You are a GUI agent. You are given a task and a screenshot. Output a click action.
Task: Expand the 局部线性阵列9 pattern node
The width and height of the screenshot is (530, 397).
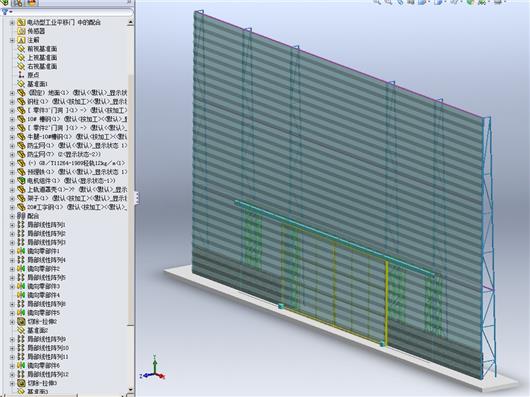tap(12, 339)
